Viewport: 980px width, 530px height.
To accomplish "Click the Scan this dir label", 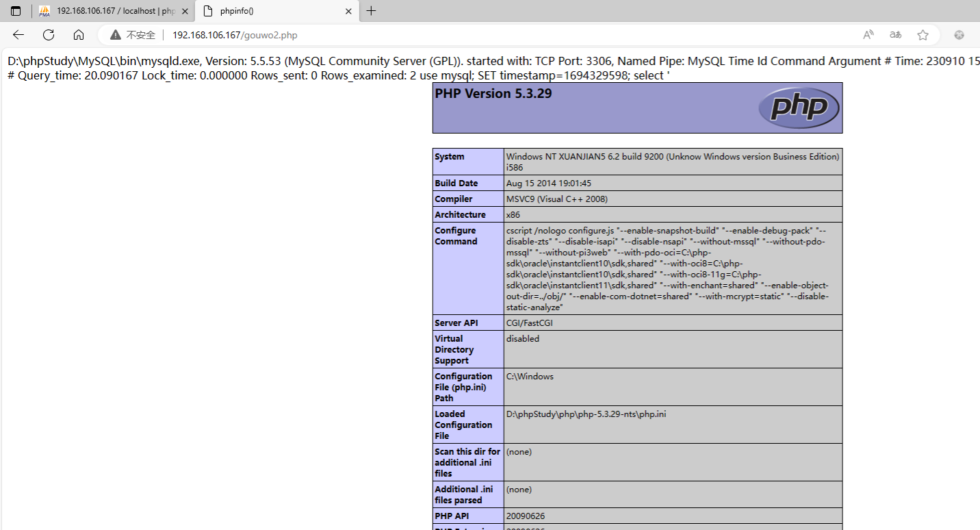I will [x=467, y=463].
